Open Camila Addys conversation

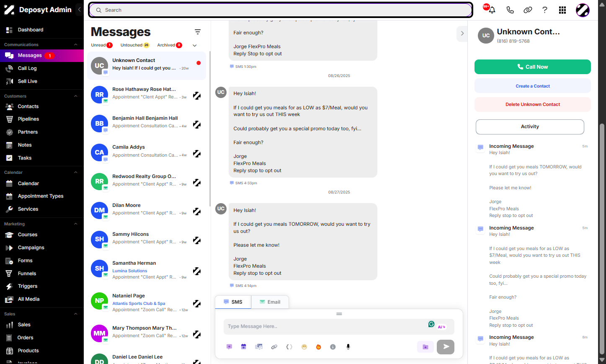[147, 152]
